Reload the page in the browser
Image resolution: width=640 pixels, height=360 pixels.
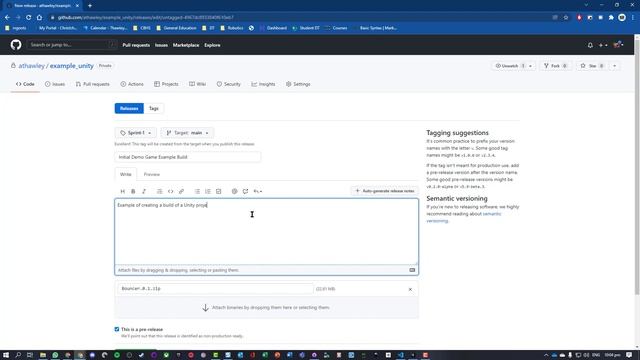[x=29, y=18]
